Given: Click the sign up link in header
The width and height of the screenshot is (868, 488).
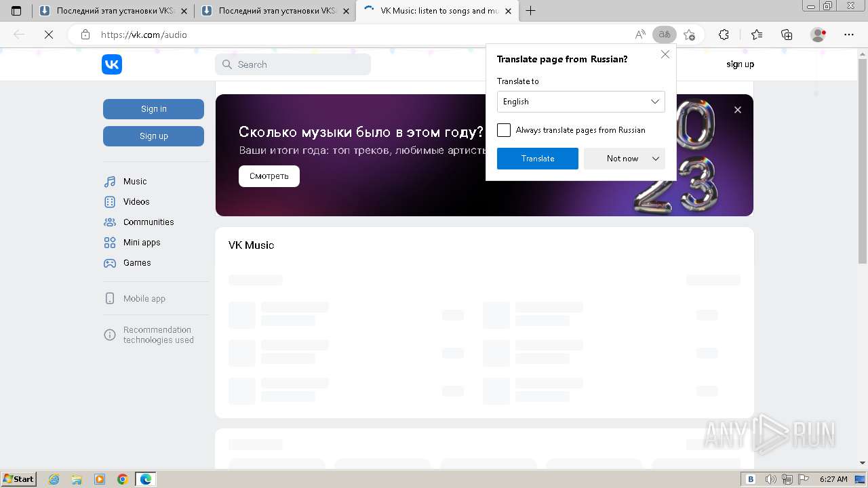Looking at the screenshot, I should point(740,64).
